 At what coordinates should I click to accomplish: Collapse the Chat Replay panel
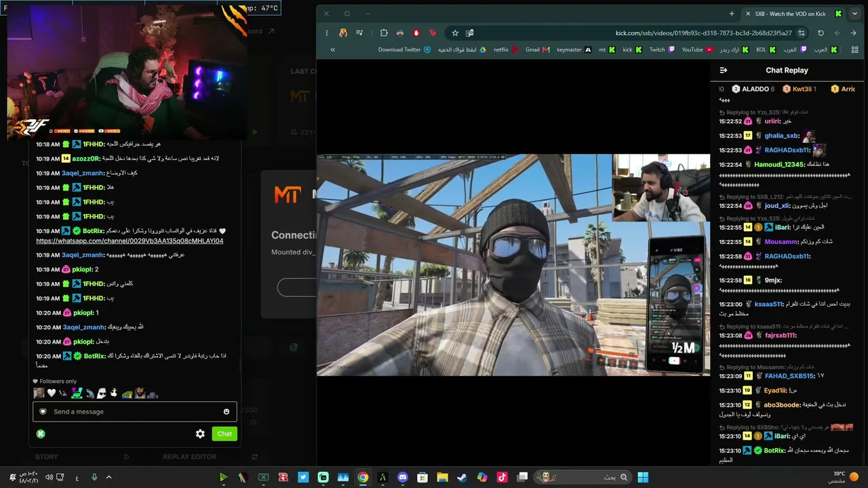click(x=724, y=70)
